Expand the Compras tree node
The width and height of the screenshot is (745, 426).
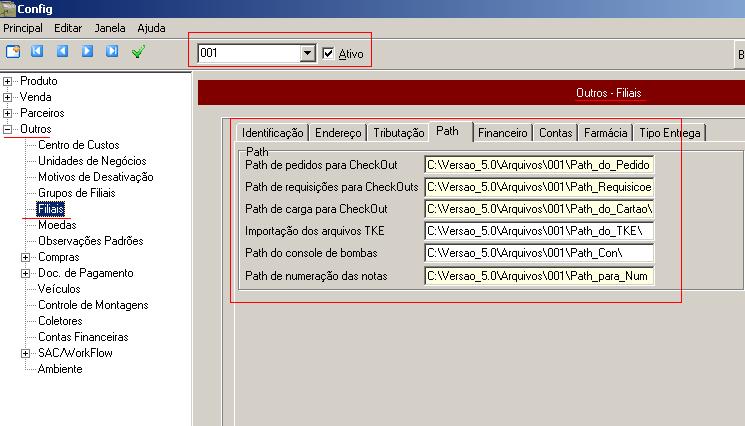(26, 257)
